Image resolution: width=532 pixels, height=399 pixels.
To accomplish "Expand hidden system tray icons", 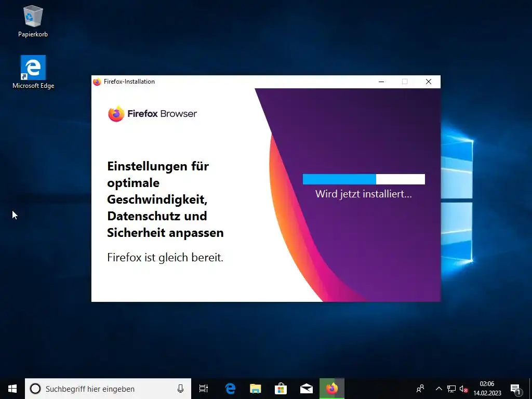I will [438, 389].
